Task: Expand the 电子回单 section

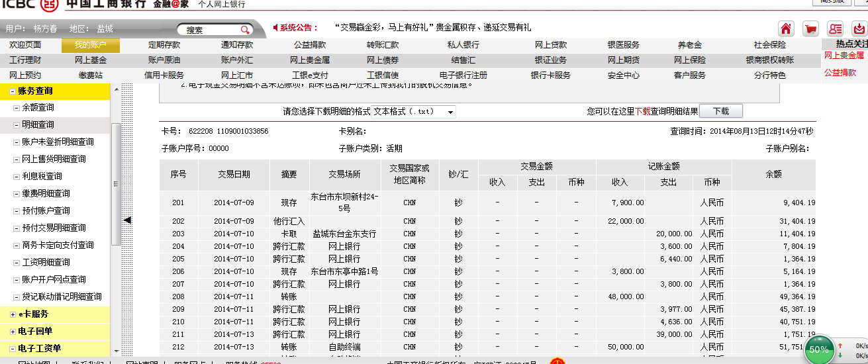Action: pos(13,331)
